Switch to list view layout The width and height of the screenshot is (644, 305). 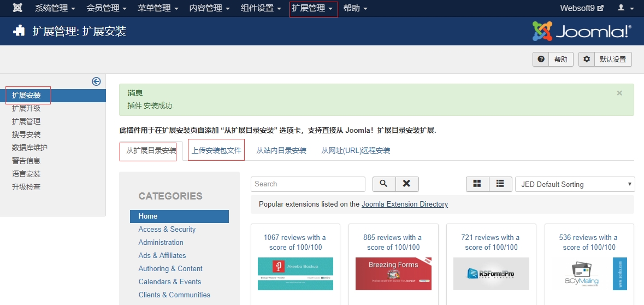[500, 184]
